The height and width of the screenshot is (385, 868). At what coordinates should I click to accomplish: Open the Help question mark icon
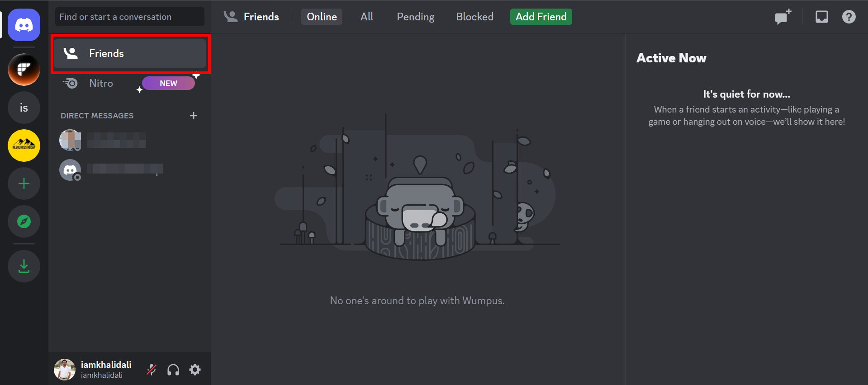click(849, 17)
